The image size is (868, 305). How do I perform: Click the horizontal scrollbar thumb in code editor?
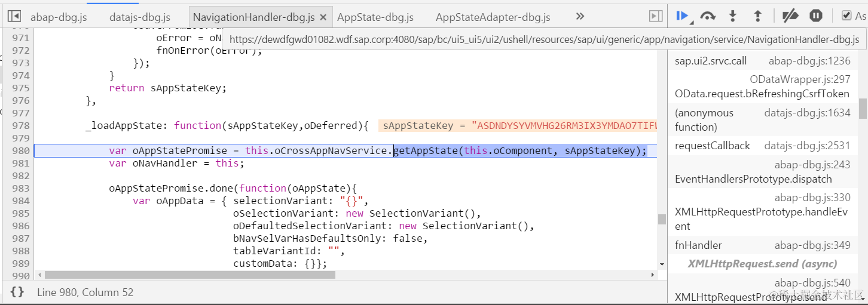point(190,275)
